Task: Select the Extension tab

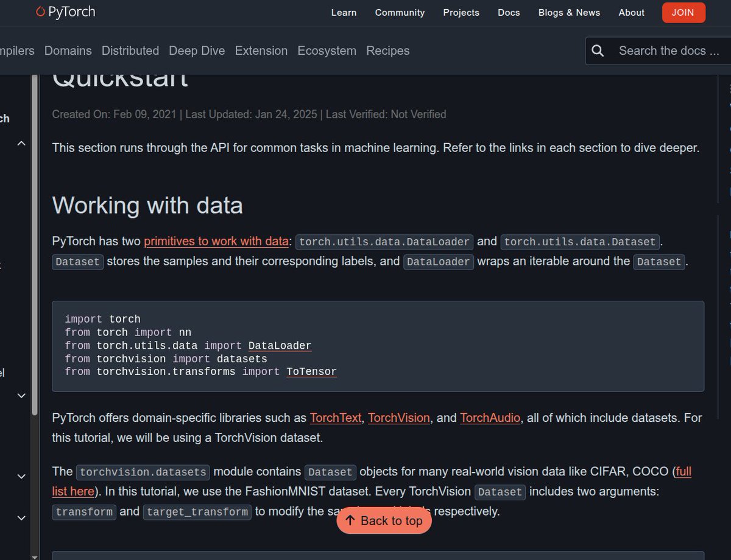Action: coord(261,51)
